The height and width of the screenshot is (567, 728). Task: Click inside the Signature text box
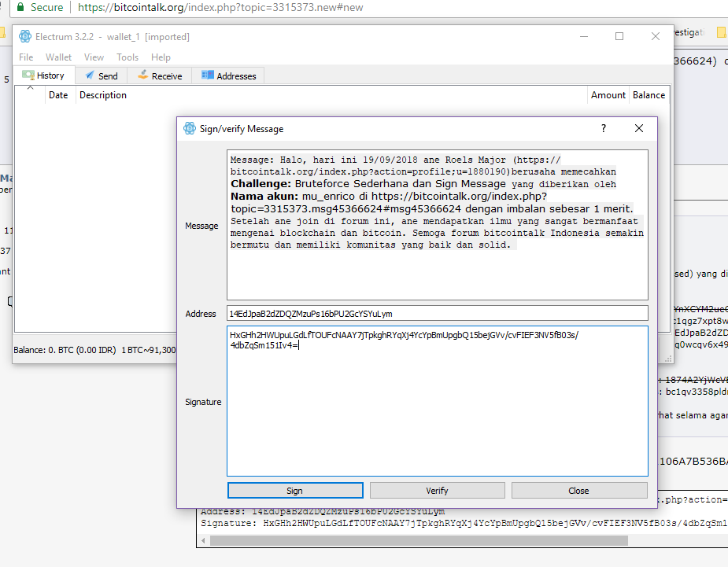click(438, 401)
